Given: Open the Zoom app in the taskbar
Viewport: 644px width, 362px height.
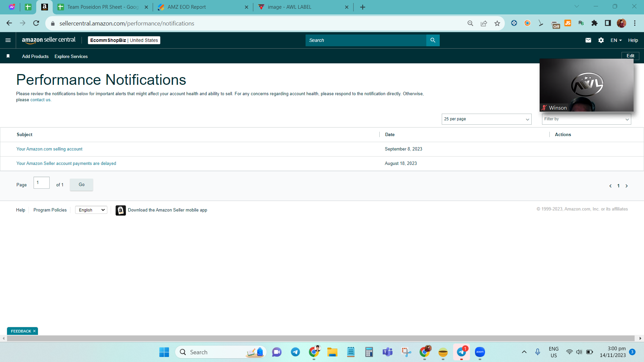Looking at the screenshot, I should (480, 352).
